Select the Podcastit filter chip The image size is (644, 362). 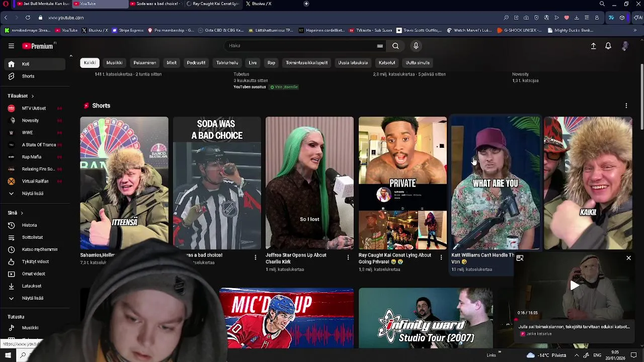[x=196, y=63]
